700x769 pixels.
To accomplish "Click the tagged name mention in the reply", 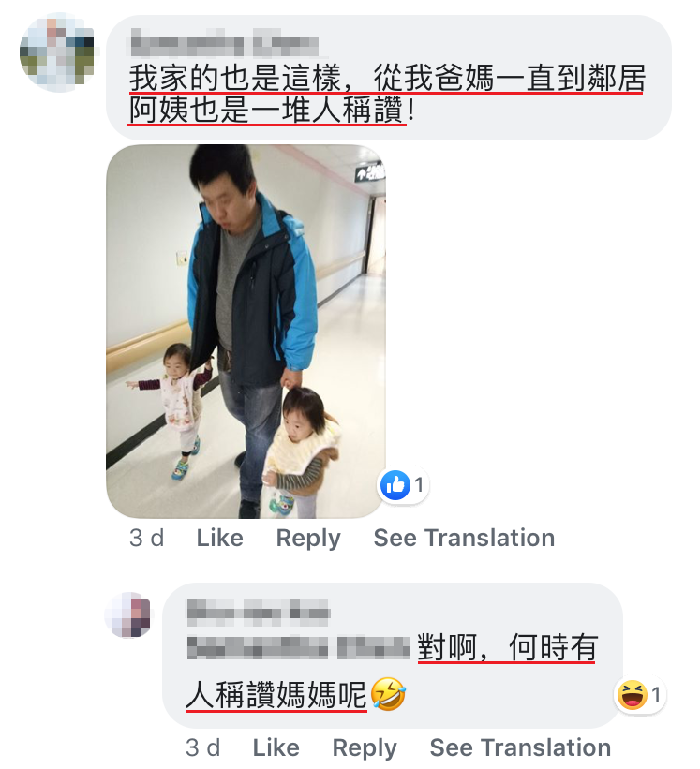I will click(299, 647).
